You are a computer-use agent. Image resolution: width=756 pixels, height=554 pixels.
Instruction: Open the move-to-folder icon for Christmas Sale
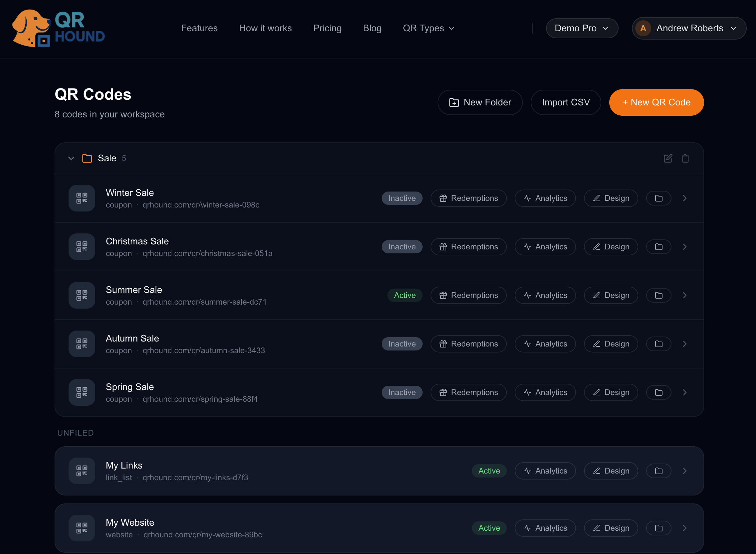coord(659,247)
